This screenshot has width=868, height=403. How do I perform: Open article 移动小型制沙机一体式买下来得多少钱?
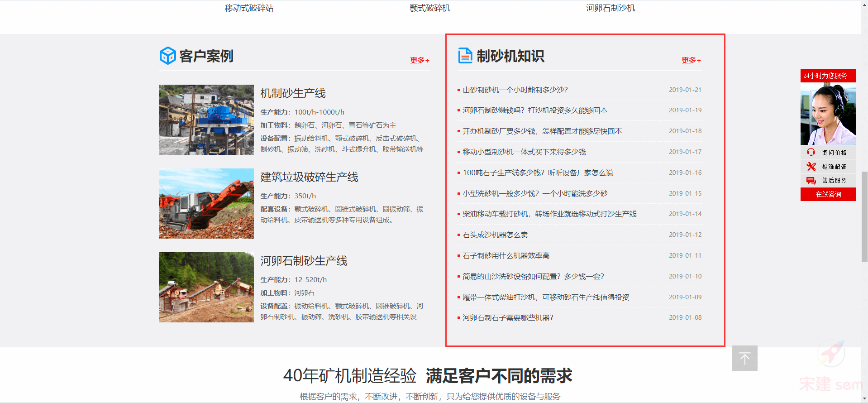(524, 152)
